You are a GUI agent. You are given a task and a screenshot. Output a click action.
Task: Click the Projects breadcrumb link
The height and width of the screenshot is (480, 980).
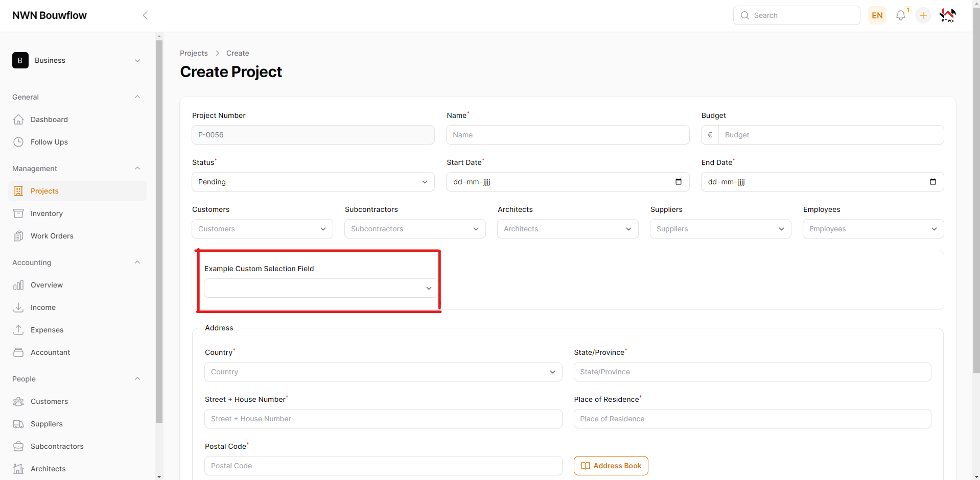(x=194, y=53)
